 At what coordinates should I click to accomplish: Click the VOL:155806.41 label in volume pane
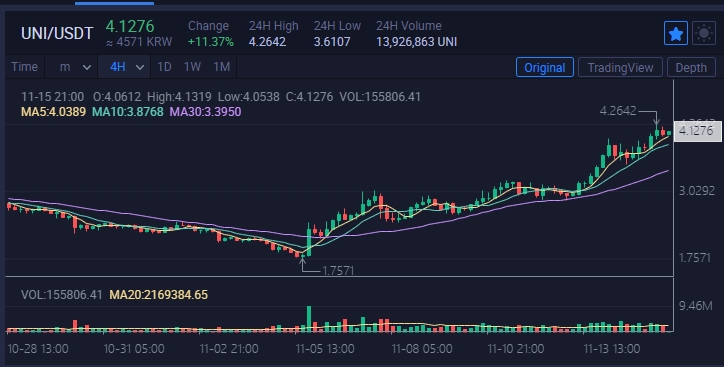61,295
